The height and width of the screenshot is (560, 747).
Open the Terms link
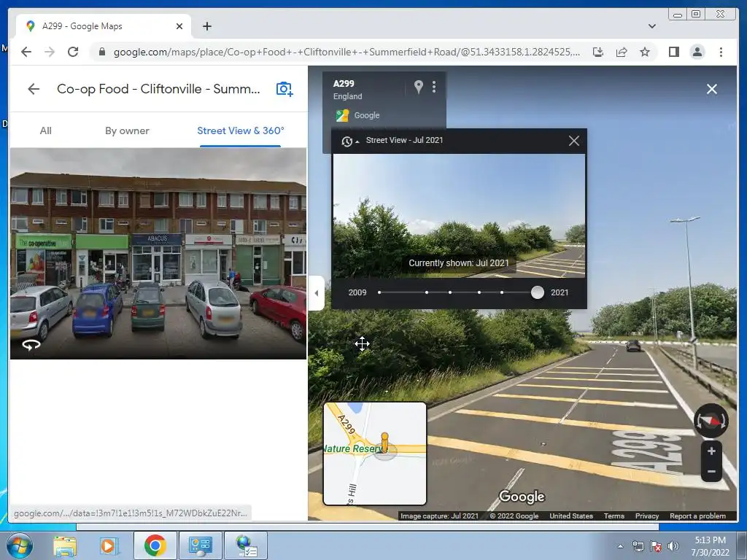[614, 516]
